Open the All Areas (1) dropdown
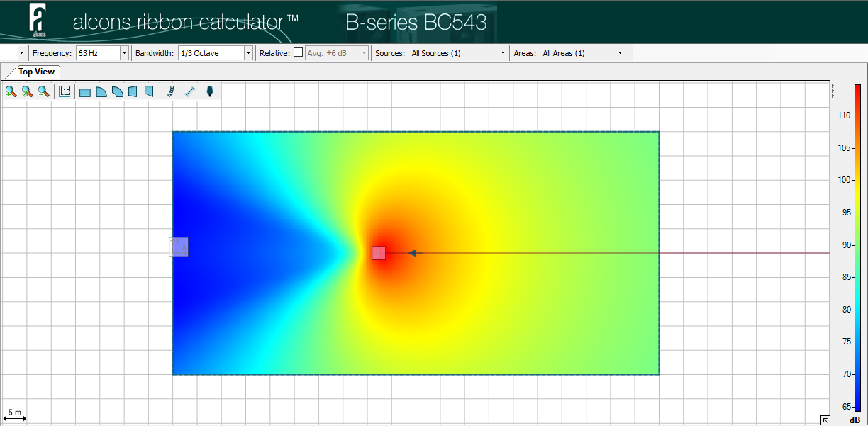Viewport: 868px width, 426px height. [582, 53]
